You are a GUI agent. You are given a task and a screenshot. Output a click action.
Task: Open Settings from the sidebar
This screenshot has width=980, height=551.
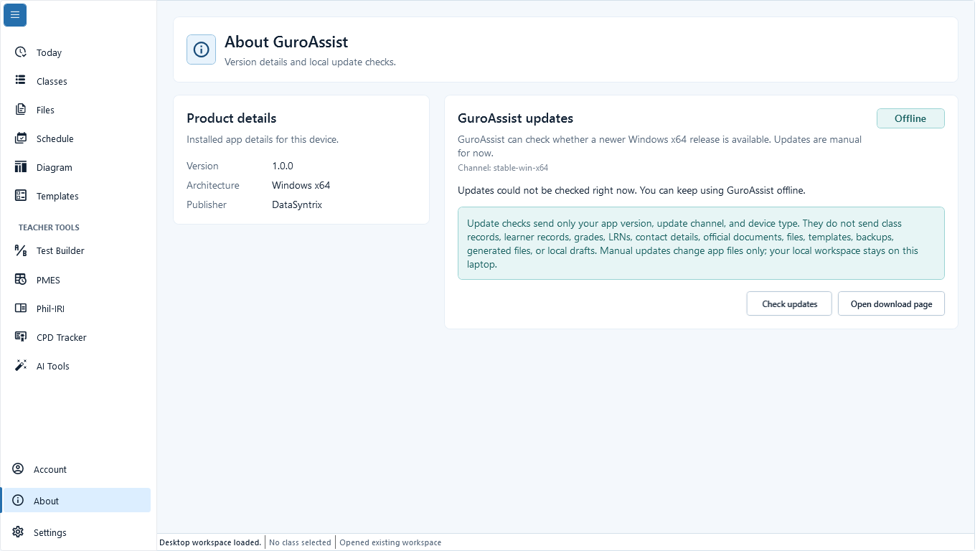click(x=75, y=532)
